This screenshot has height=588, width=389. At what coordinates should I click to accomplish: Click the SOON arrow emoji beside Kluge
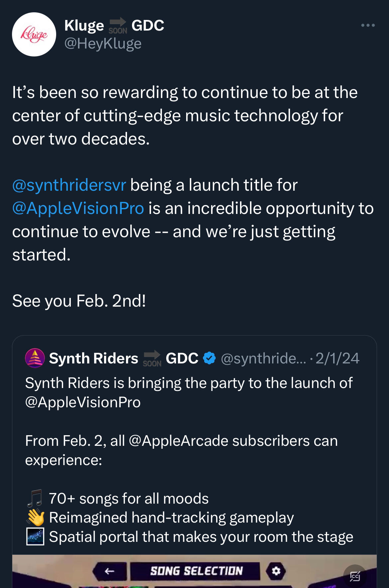118,26
